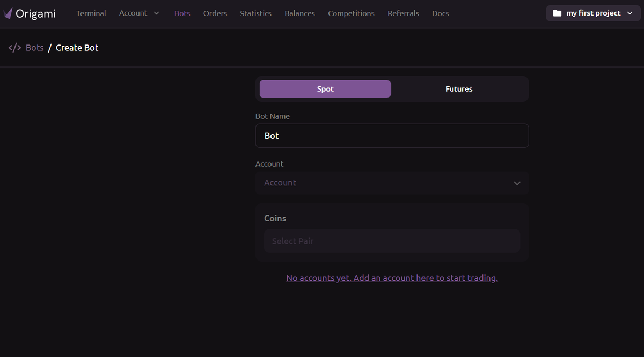
Task: Expand the Account dropdown in the form
Action: pos(392,183)
